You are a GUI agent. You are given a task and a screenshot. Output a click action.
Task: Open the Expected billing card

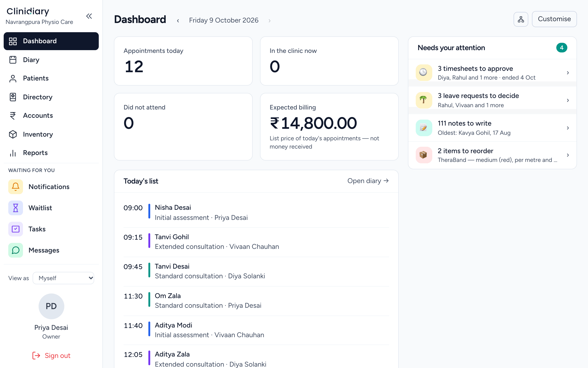pyautogui.click(x=329, y=126)
